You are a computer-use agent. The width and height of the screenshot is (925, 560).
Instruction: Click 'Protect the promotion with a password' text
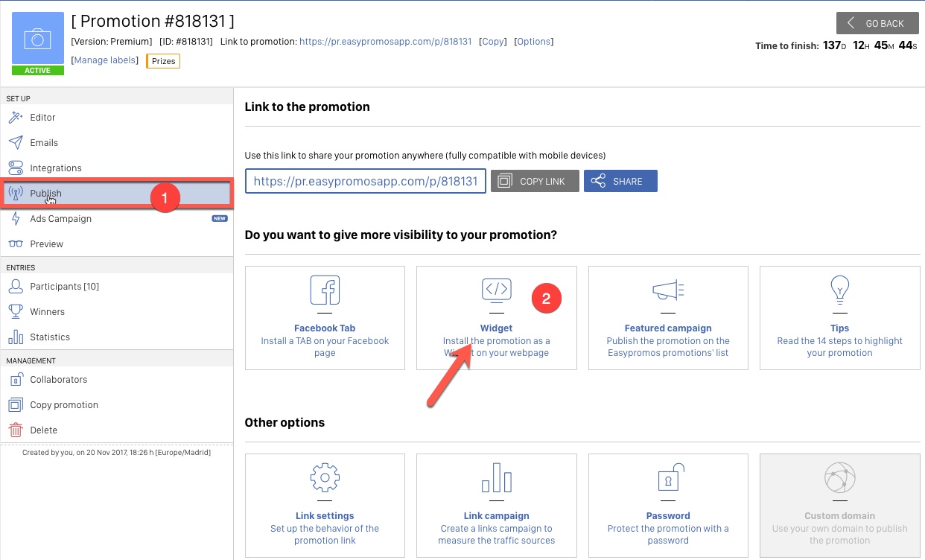668,535
